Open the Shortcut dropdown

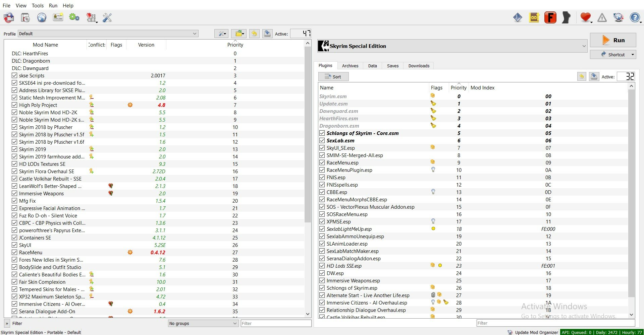pyautogui.click(x=613, y=54)
